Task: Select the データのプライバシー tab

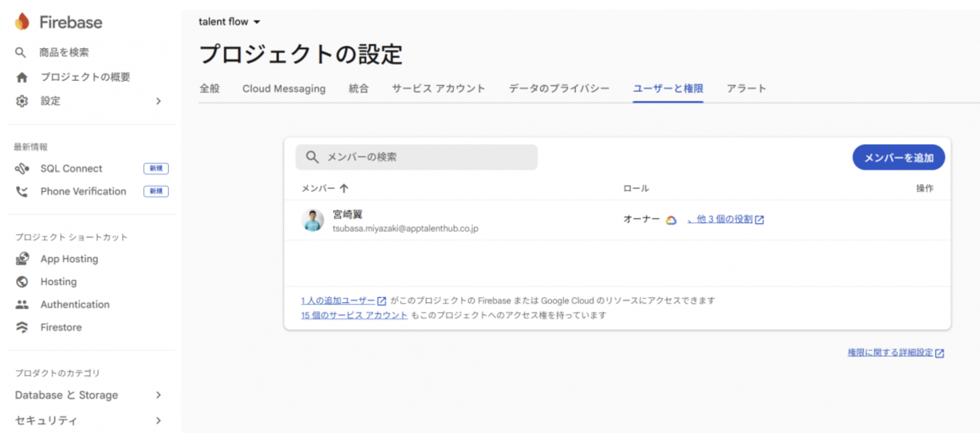Action: tap(559, 88)
